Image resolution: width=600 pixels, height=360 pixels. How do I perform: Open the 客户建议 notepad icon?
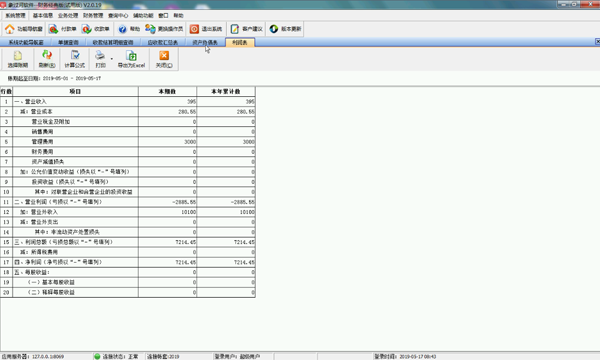coord(235,29)
